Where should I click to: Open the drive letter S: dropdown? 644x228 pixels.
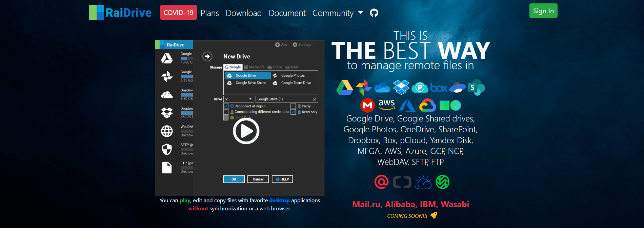pyautogui.click(x=239, y=99)
